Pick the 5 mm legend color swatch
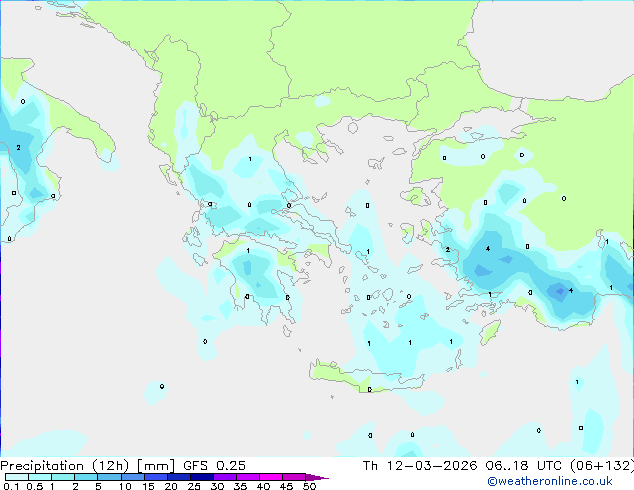 109,477
